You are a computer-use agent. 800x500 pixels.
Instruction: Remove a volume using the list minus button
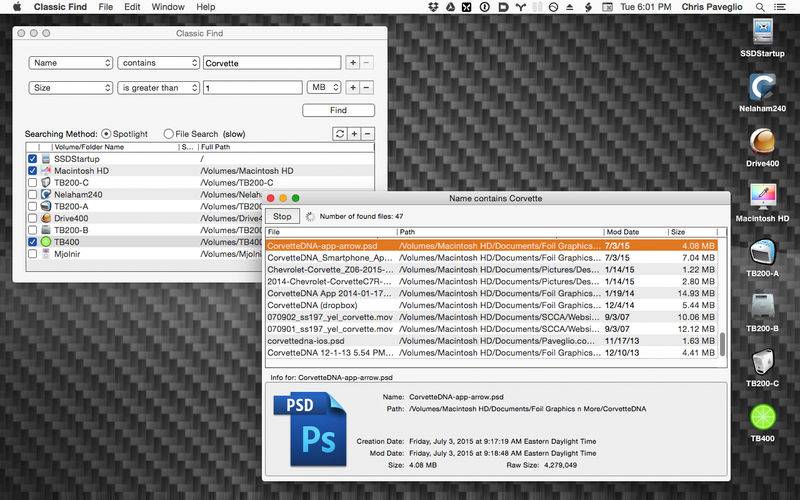click(368, 134)
